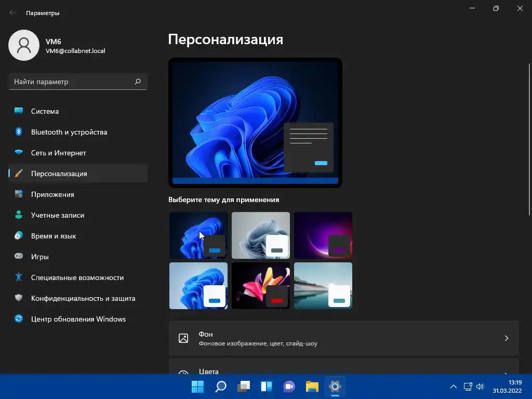The image size is (532, 399).
Task: Apply the lake landscape Flow theme
Action: pyautogui.click(x=323, y=285)
